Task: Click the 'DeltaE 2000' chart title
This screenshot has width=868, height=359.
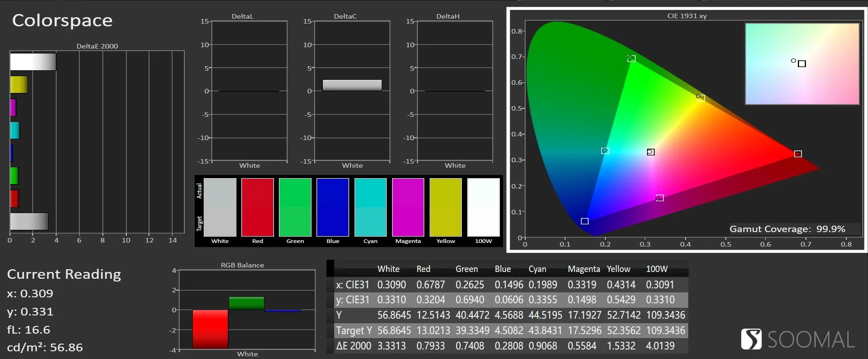Action: (97, 46)
